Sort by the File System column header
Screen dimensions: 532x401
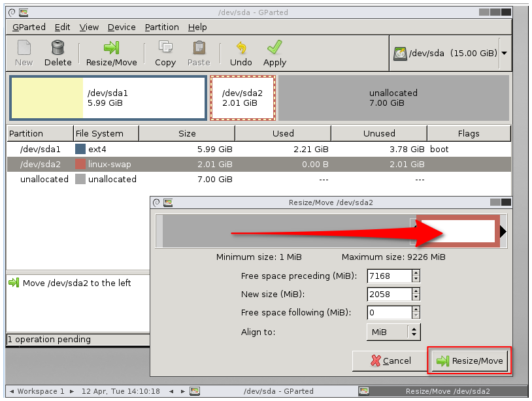pyautogui.click(x=106, y=133)
